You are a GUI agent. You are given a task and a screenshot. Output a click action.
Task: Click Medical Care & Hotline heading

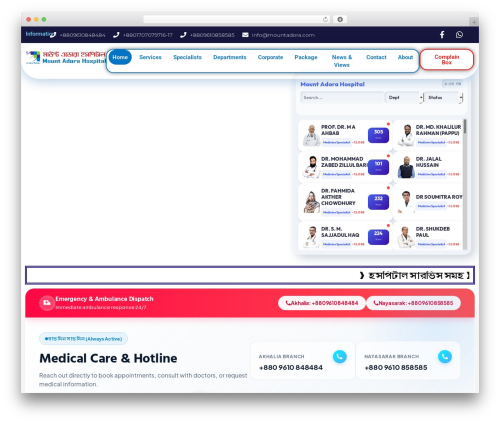[108, 358]
